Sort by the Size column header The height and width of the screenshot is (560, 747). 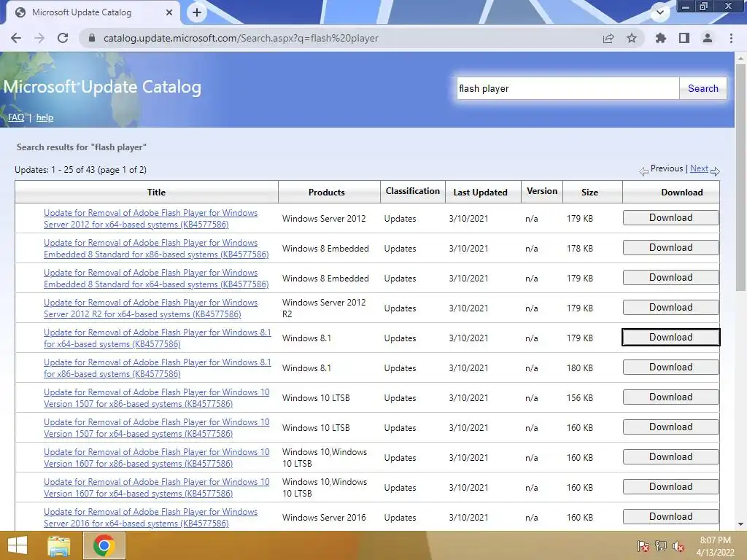click(x=589, y=192)
